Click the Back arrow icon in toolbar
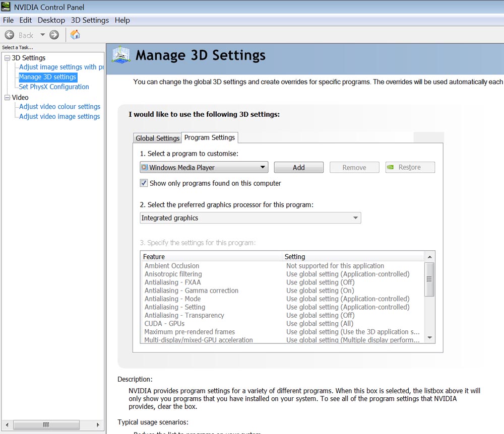The height and width of the screenshot is (434, 504). point(10,35)
